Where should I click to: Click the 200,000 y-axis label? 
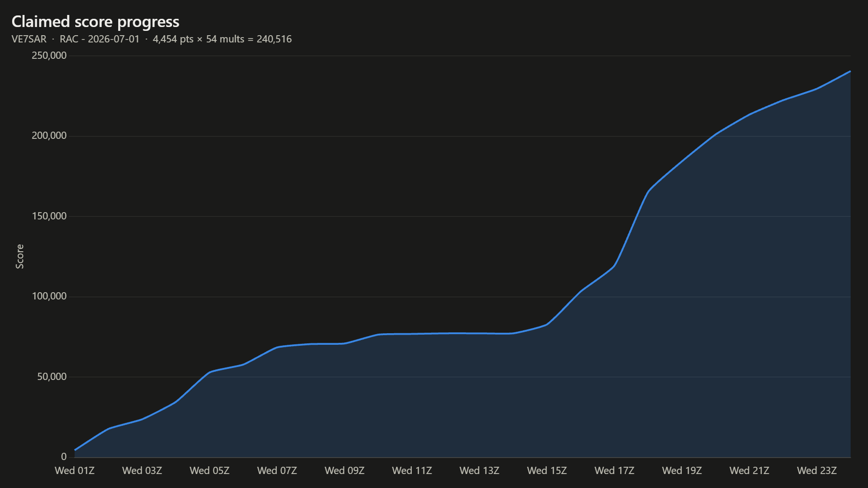click(x=49, y=136)
